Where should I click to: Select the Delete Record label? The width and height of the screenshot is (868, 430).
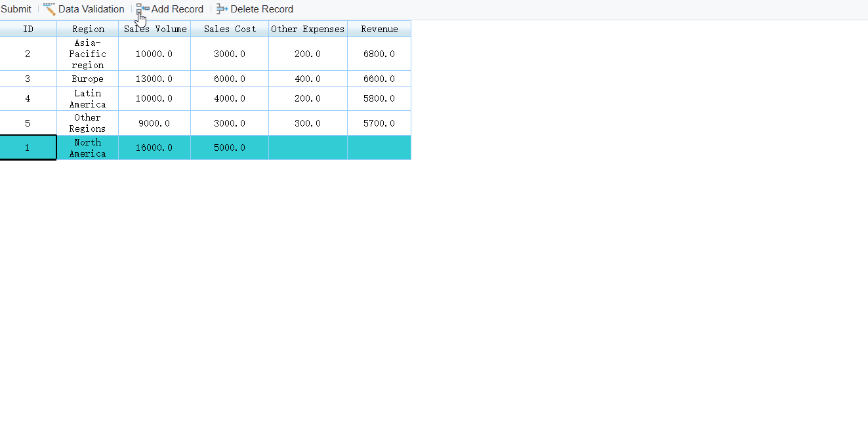[x=261, y=9]
